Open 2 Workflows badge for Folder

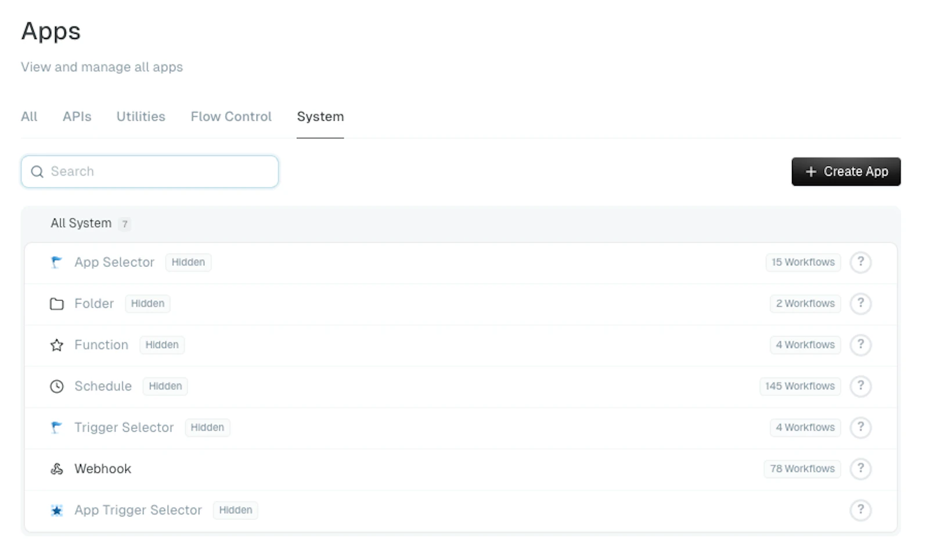coord(805,304)
